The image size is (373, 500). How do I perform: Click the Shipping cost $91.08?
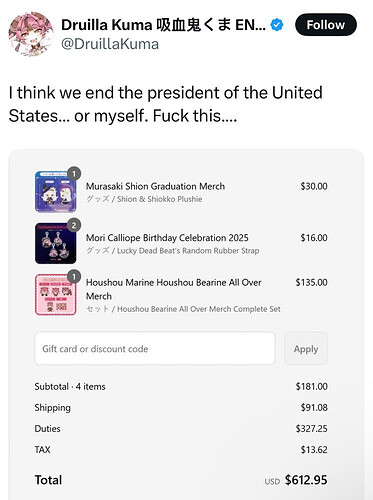point(314,407)
